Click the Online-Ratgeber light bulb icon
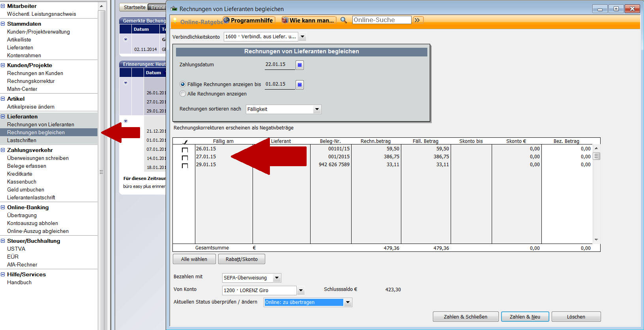Image resolution: width=644 pixels, height=330 pixels. coord(175,21)
